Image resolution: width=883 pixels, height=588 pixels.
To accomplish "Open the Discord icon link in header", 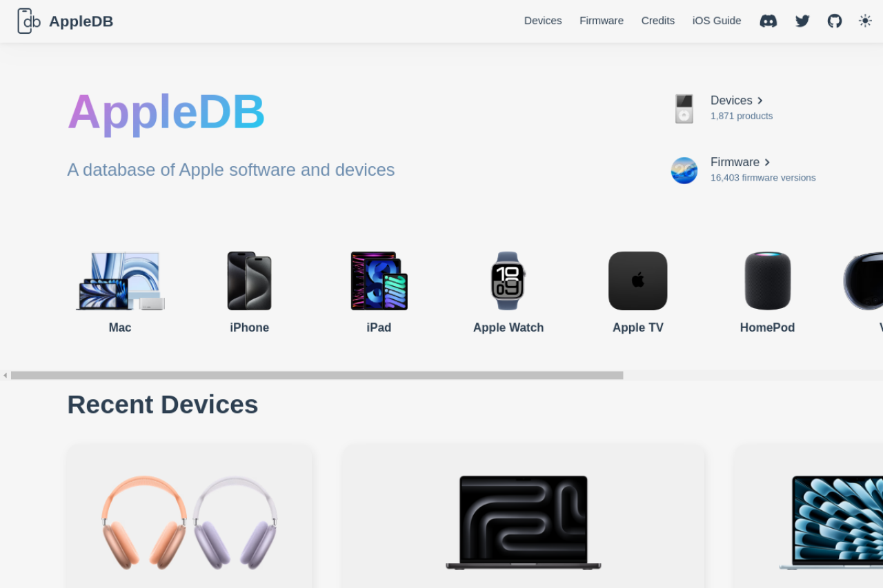I will pos(768,21).
